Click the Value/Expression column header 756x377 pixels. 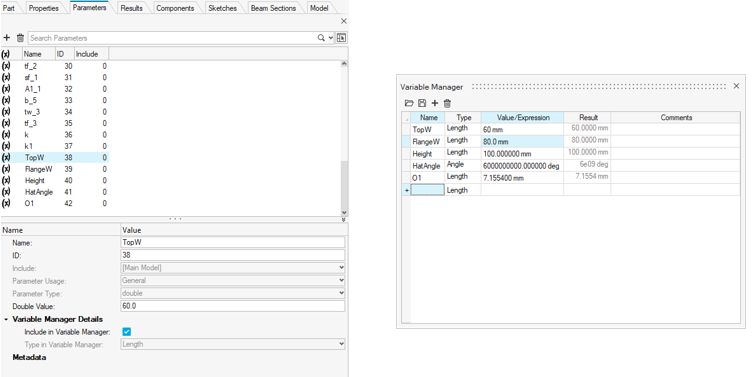pyautogui.click(x=522, y=118)
